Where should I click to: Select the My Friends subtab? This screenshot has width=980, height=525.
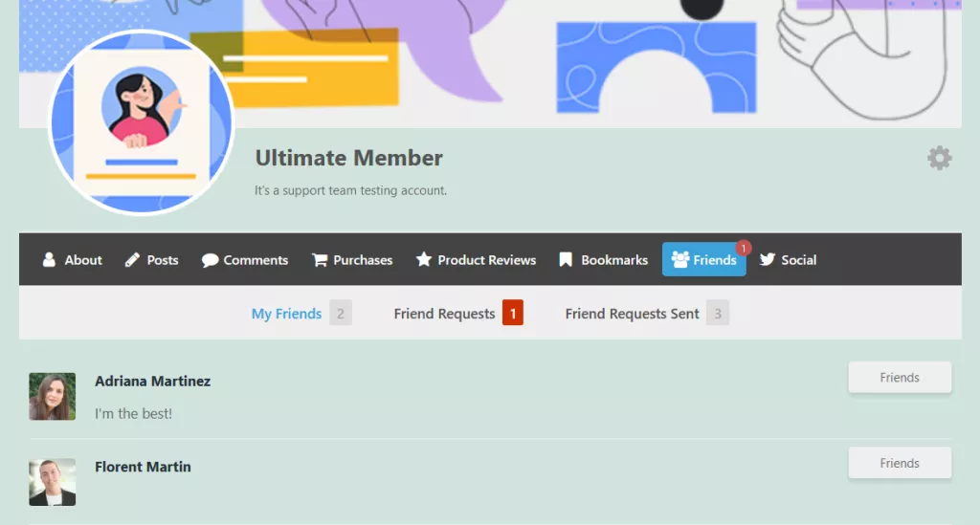(x=286, y=314)
